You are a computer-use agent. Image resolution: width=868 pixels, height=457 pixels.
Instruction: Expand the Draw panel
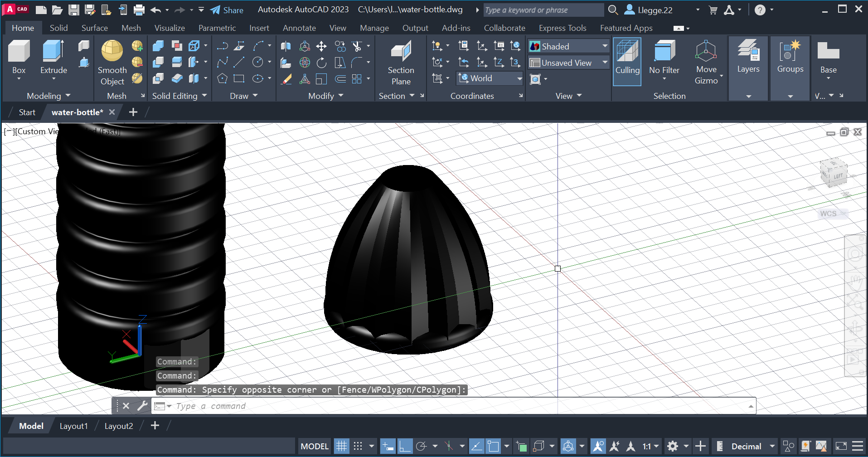(x=244, y=96)
